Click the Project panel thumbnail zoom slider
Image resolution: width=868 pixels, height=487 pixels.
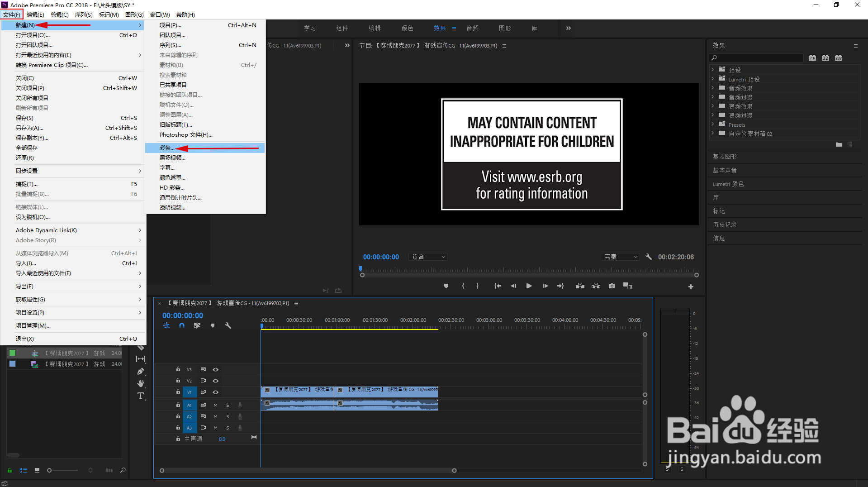(63, 470)
